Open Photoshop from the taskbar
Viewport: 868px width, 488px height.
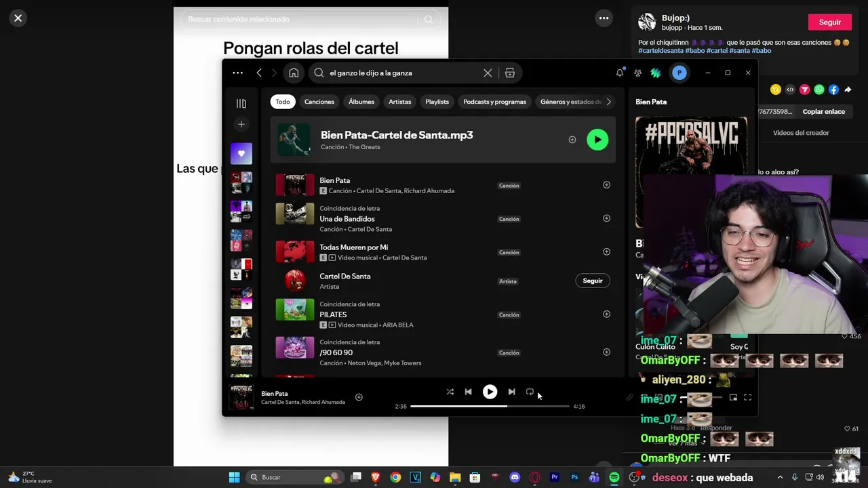click(x=574, y=477)
